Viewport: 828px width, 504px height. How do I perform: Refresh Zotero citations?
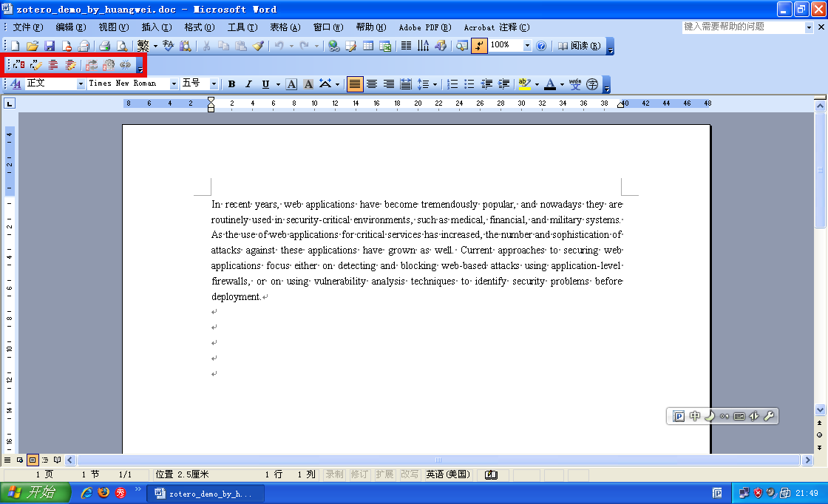click(x=92, y=65)
